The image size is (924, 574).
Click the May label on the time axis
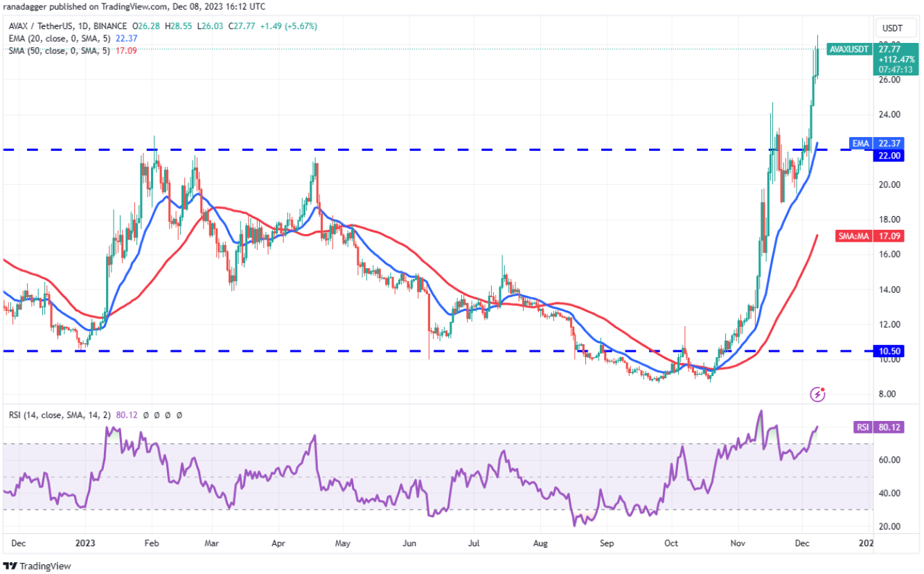coord(344,544)
